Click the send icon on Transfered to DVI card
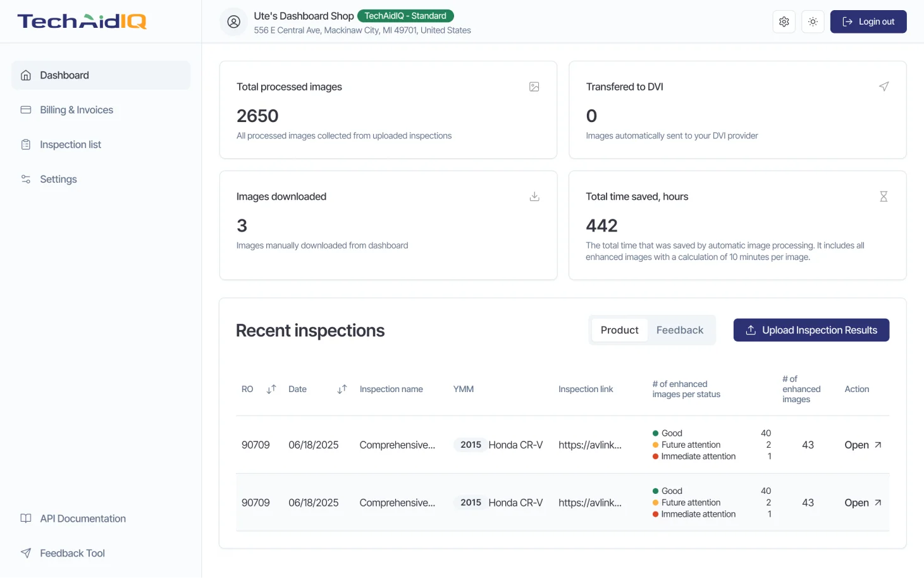Image resolution: width=924 pixels, height=578 pixels. [884, 87]
